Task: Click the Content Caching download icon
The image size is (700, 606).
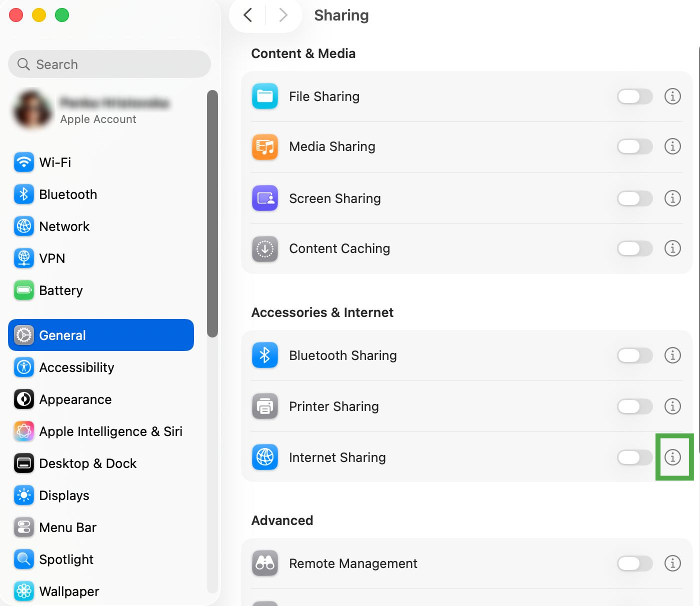Action: [265, 248]
